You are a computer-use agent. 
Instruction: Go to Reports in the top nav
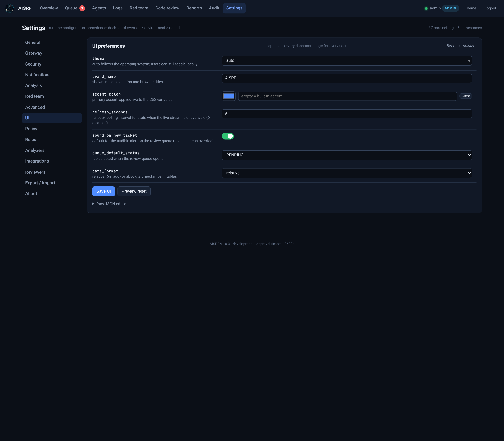(194, 8)
